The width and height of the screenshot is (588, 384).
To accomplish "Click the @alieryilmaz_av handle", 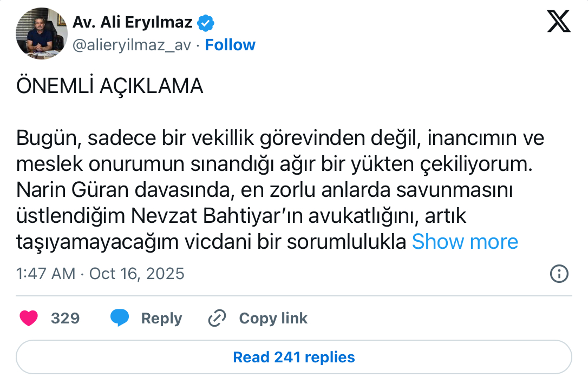I will point(132,45).
